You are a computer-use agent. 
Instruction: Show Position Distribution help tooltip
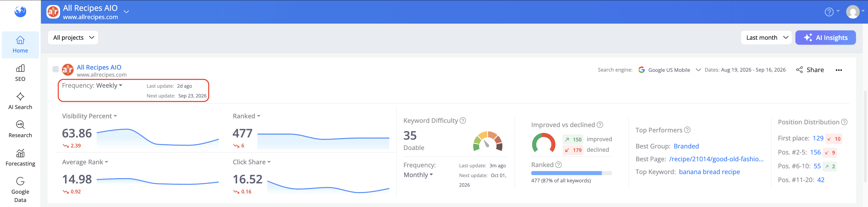[x=844, y=122]
